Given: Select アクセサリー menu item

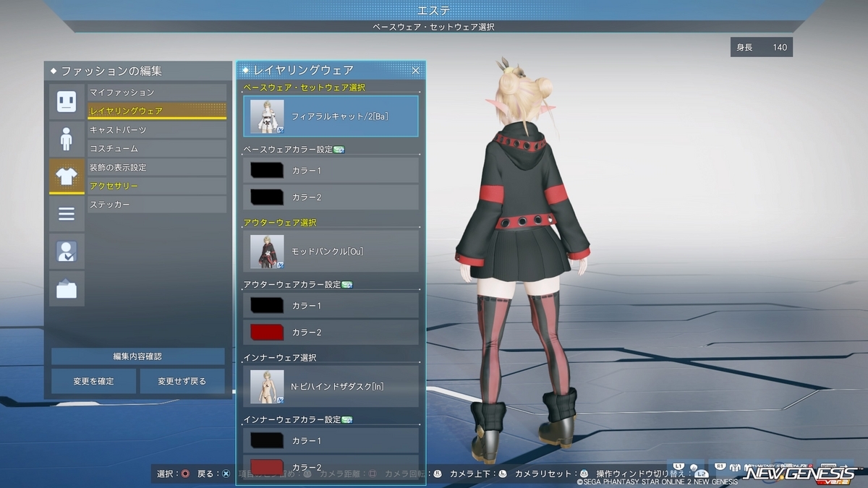Looking at the screenshot, I should coord(157,186).
